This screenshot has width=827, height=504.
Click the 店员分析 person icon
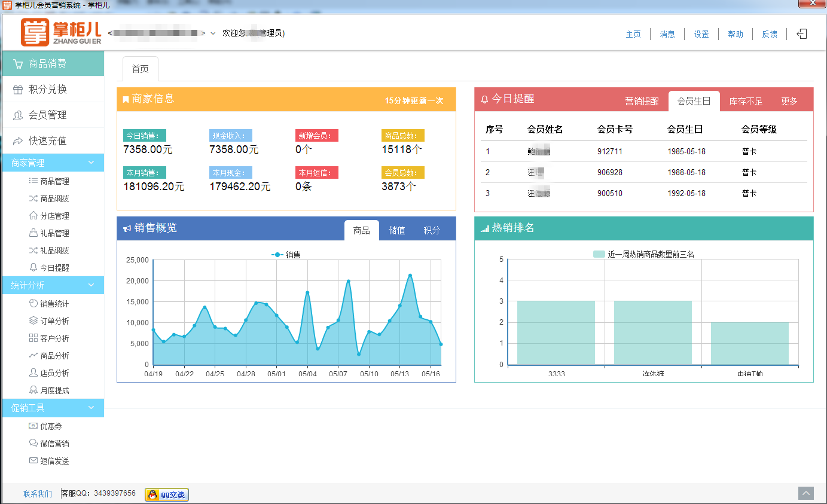pos(33,372)
